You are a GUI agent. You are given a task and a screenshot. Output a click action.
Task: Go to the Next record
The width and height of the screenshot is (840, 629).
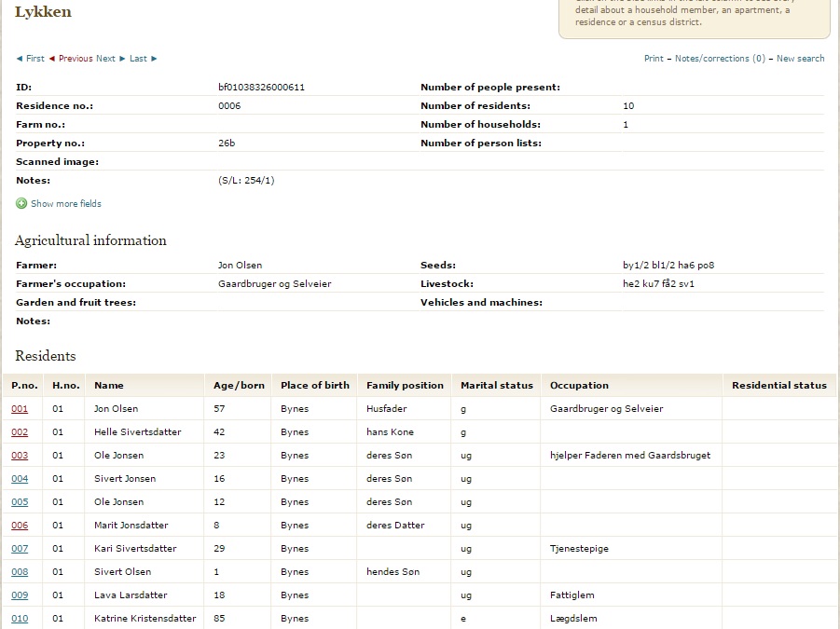coord(105,59)
